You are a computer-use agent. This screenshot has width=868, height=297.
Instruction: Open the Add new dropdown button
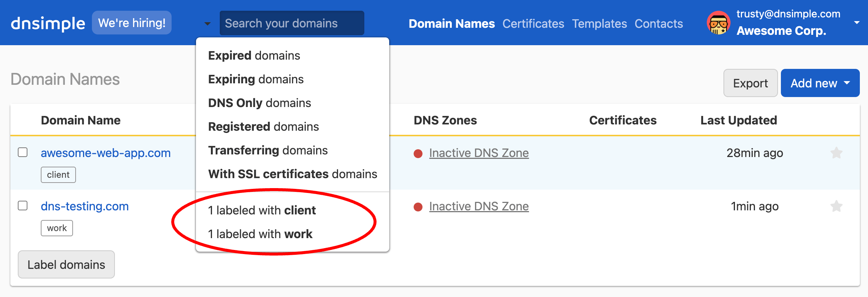pos(820,83)
